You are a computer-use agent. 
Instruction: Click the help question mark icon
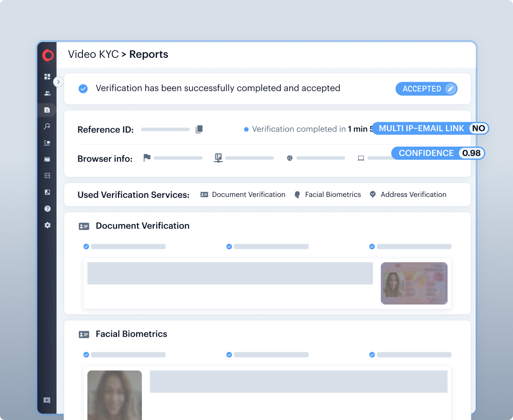pyautogui.click(x=47, y=209)
